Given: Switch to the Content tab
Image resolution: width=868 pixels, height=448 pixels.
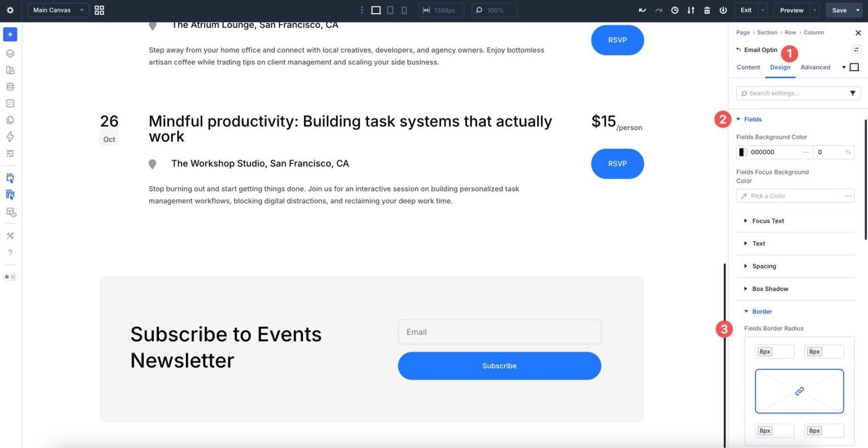Looking at the screenshot, I should (x=748, y=67).
